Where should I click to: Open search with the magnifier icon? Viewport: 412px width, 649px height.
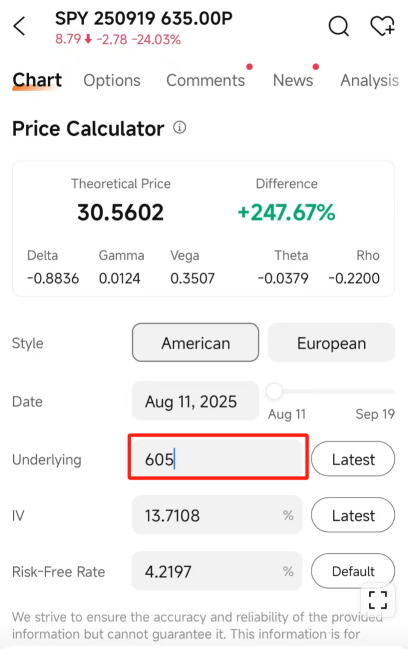tap(339, 26)
